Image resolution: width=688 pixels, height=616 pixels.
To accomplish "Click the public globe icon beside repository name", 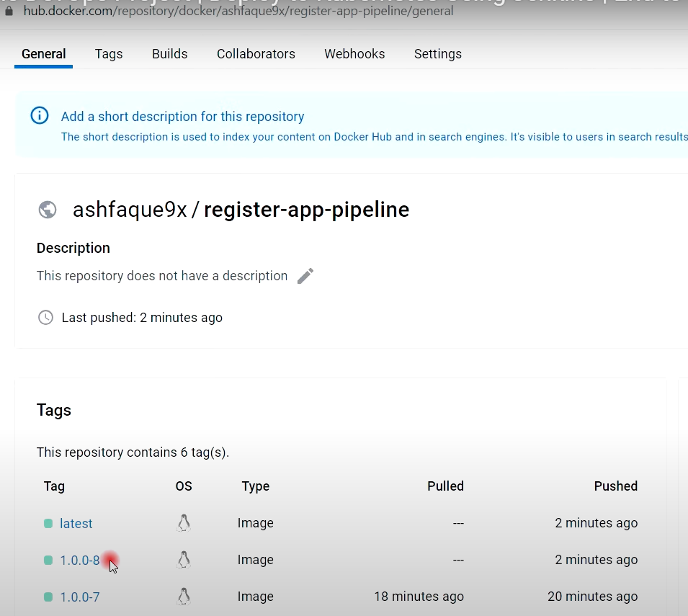I will [x=48, y=209].
